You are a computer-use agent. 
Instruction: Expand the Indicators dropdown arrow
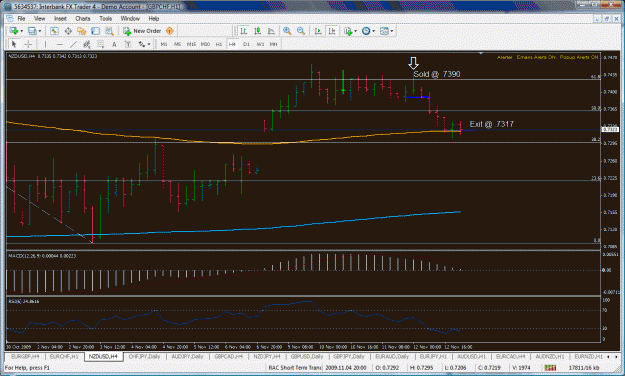point(356,31)
